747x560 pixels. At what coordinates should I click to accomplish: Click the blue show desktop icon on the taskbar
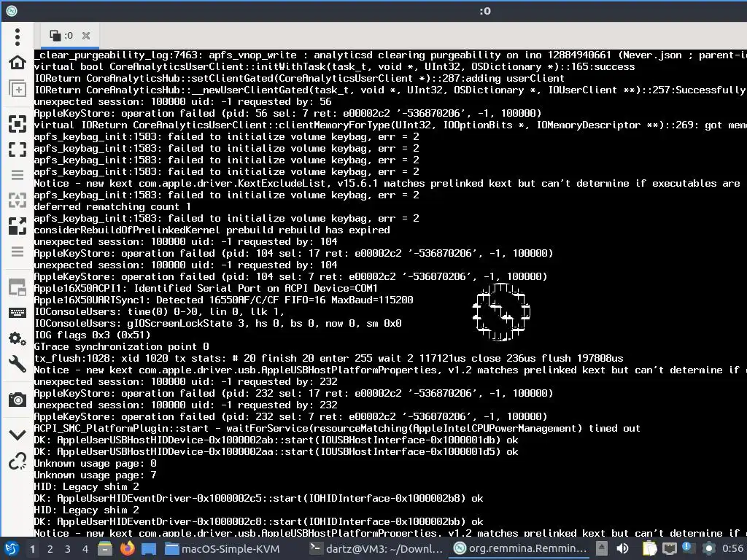pos(149,549)
